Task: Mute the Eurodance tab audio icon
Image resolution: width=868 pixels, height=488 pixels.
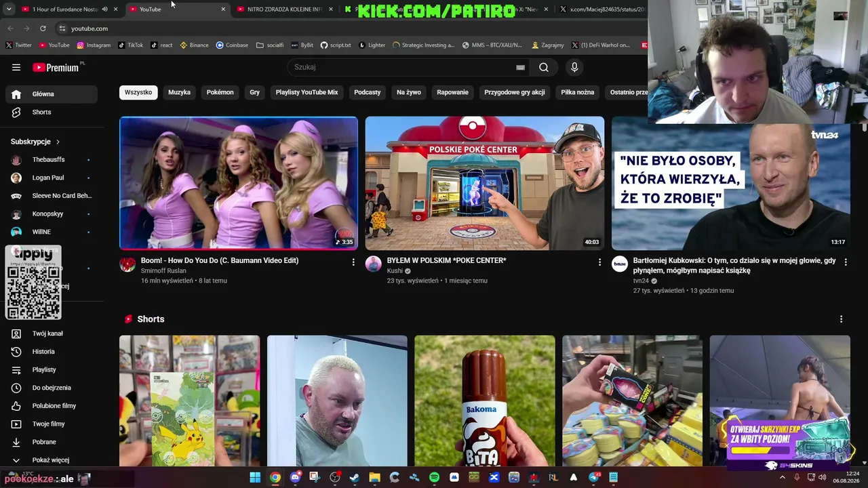Action: point(104,9)
